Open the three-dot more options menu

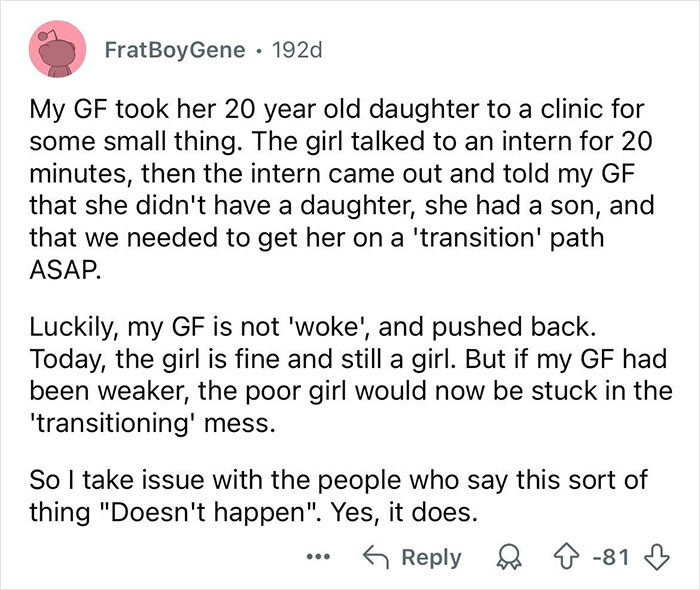319,557
